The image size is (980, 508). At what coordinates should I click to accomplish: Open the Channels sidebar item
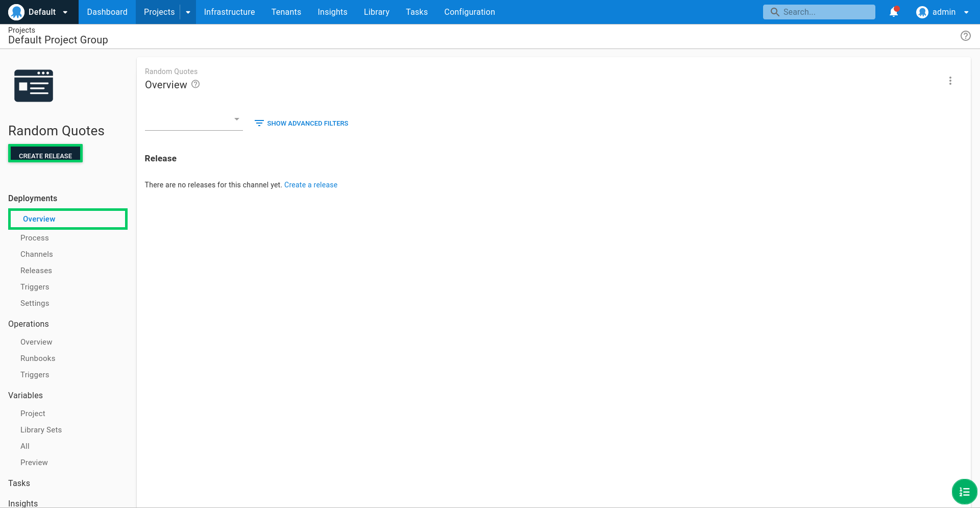(37, 254)
